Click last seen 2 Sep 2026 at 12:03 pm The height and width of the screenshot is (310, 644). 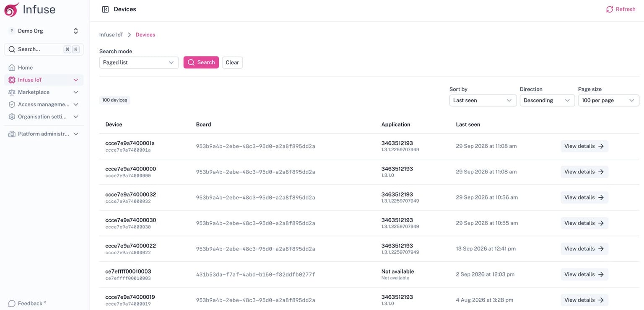(x=485, y=274)
